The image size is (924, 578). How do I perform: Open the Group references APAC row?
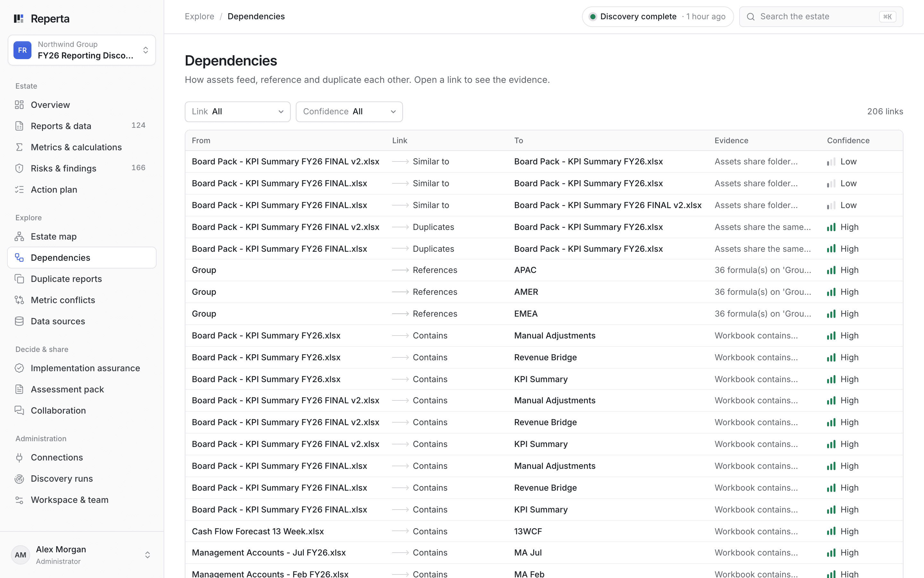pos(544,270)
